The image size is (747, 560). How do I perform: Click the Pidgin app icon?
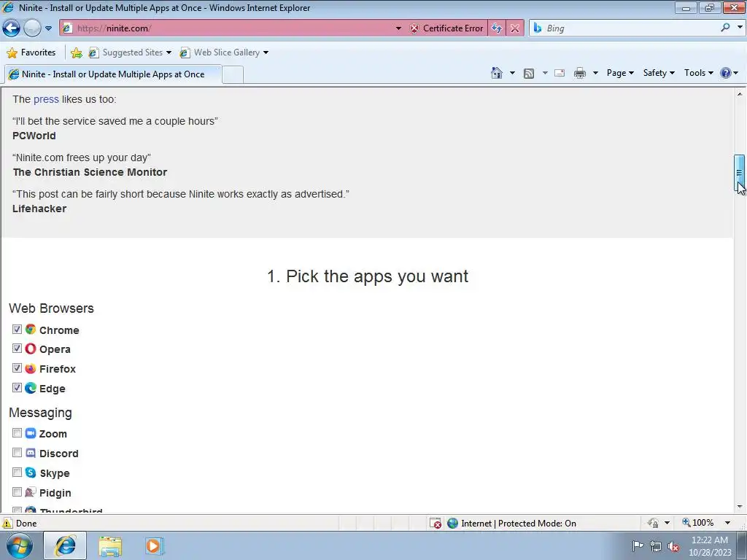pos(31,492)
